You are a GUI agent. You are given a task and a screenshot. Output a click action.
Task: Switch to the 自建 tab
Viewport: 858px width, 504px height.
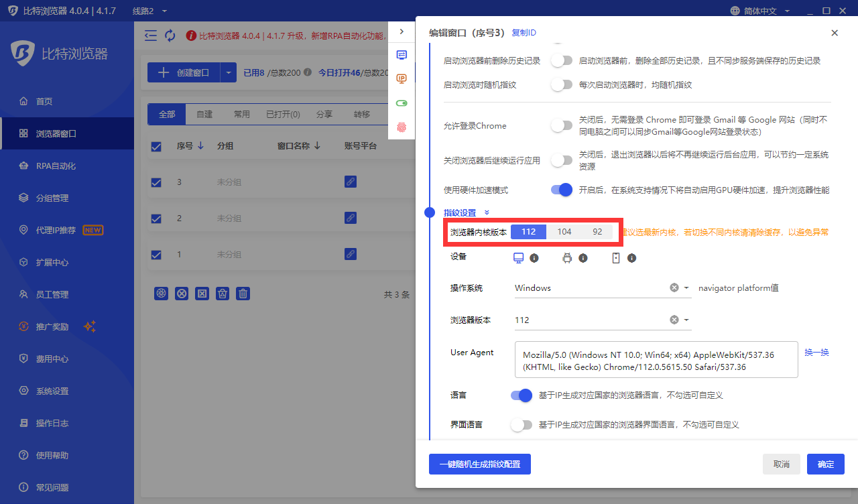click(204, 114)
